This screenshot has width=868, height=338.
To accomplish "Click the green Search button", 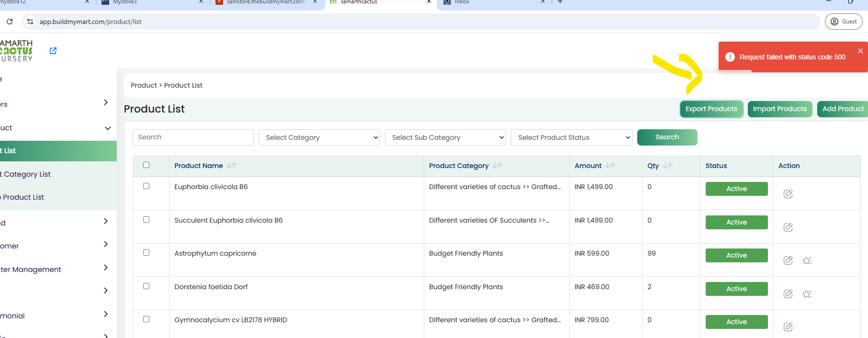I will (667, 137).
